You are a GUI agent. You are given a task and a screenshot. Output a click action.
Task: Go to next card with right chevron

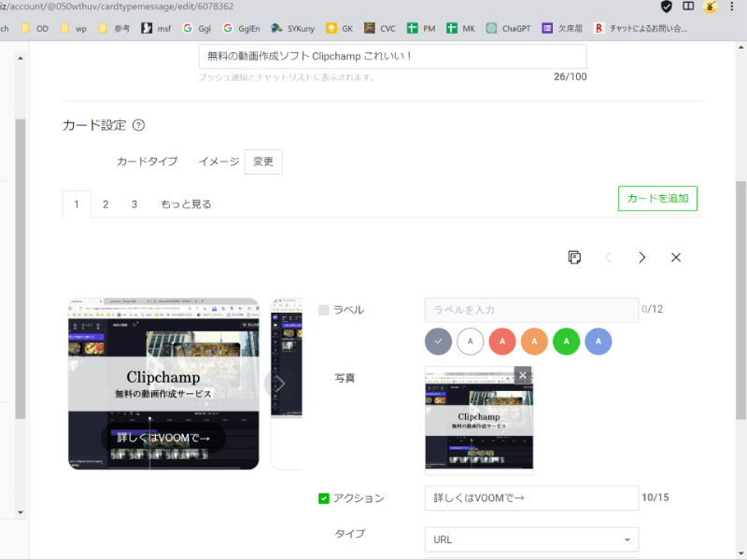pos(642,258)
